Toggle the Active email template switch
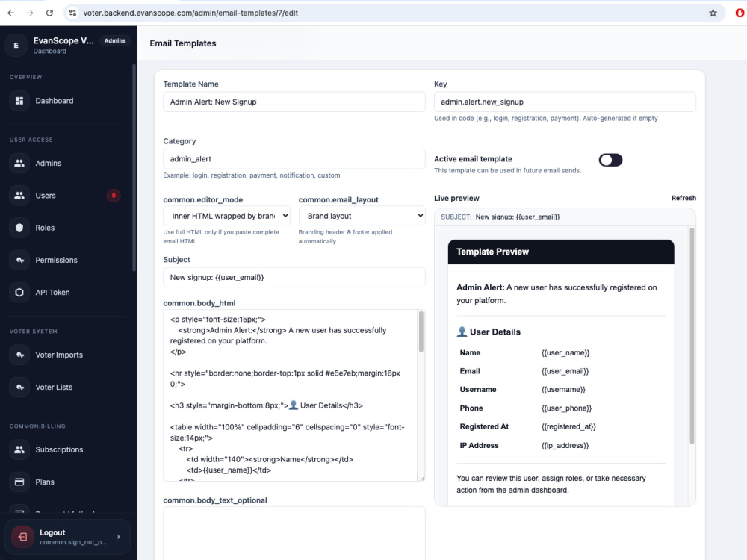Image resolution: width=747 pixels, height=560 pixels. pyautogui.click(x=610, y=160)
